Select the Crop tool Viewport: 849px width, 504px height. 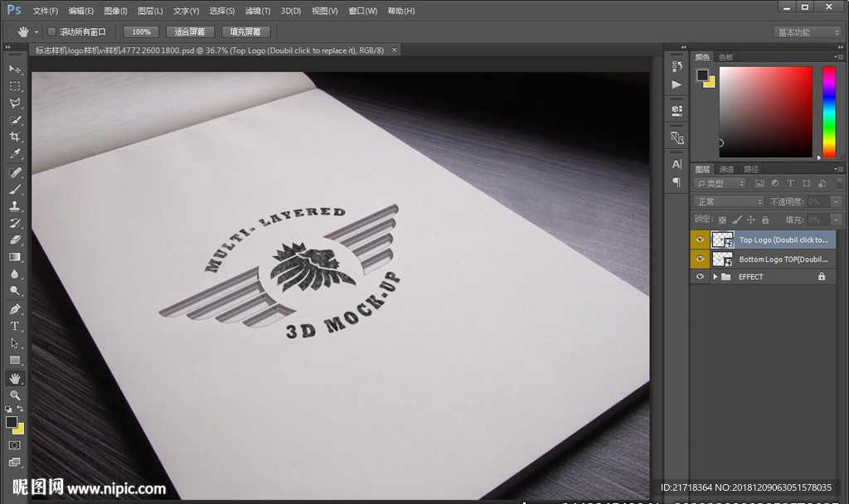[15, 137]
